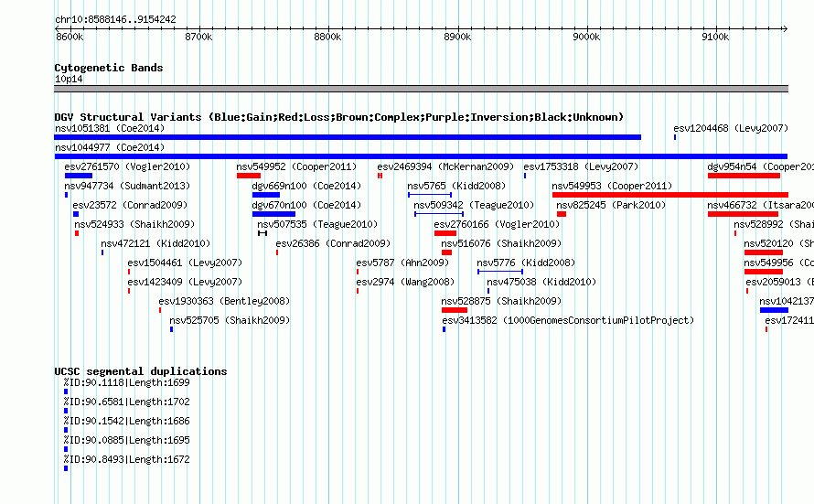Click the DGV Structural Variants track title
Screen dimensions: 814x504
(x=338, y=117)
